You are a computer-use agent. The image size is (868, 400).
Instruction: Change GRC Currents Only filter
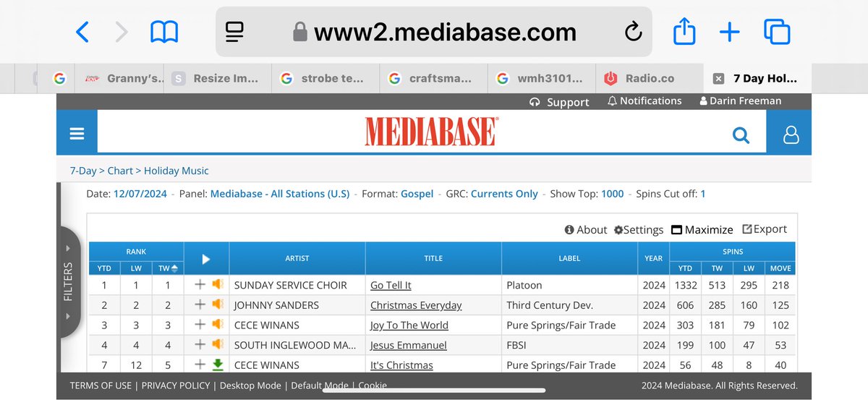click(x=504, y=194)
